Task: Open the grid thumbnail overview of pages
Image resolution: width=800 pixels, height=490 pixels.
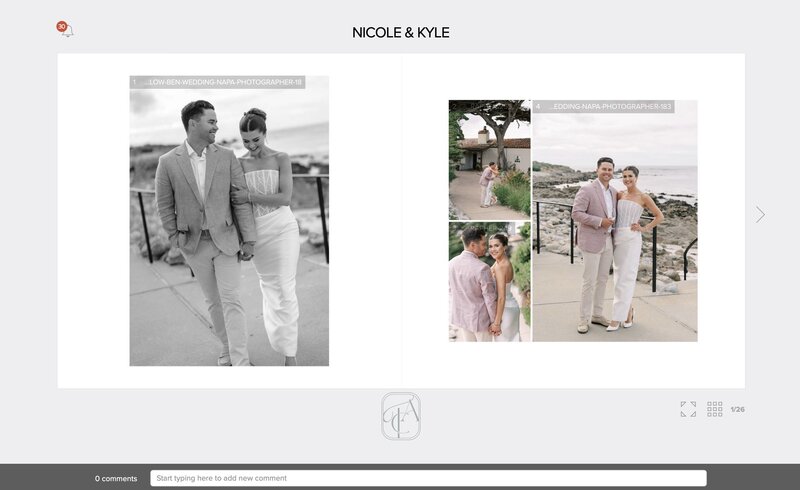Action: (x=714, y=409)
